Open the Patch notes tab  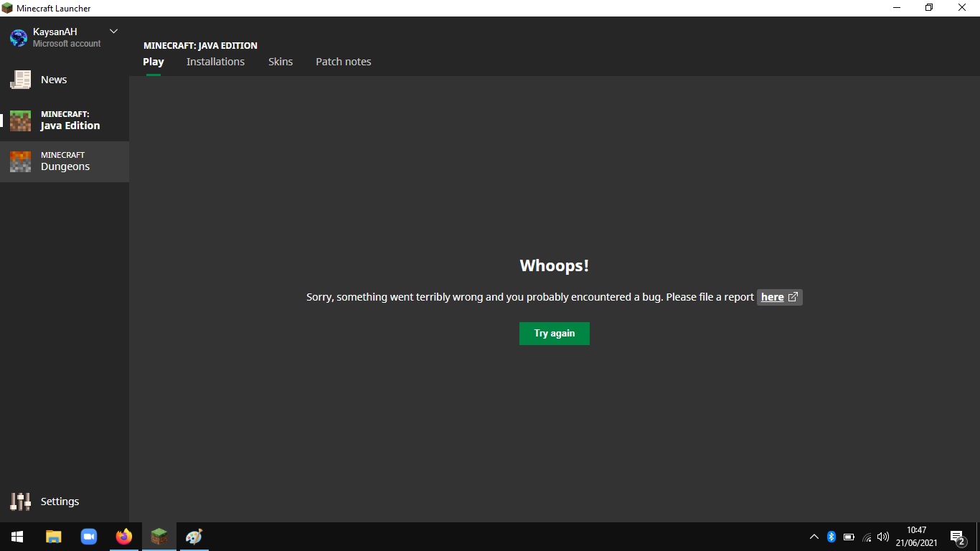click(344, 62)
